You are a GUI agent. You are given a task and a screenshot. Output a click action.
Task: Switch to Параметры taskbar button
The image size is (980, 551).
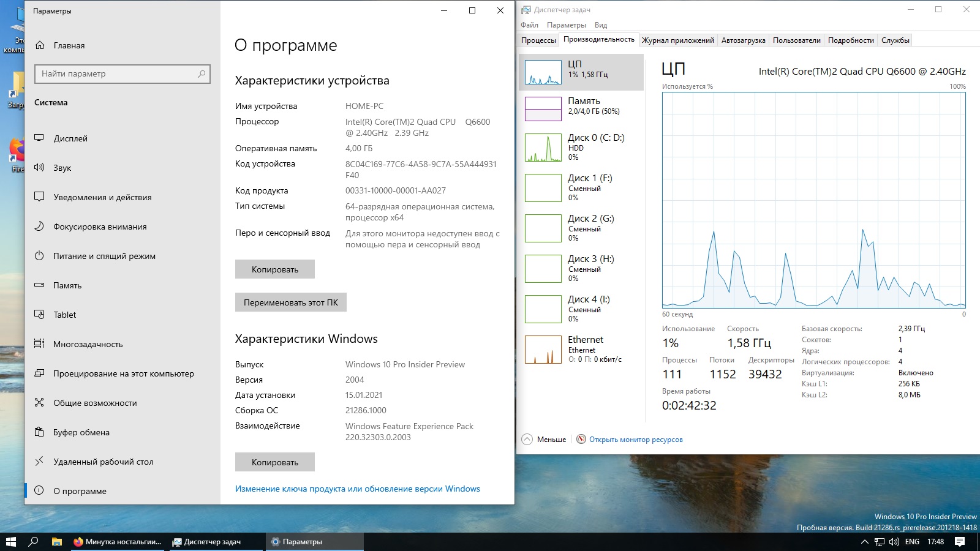click(x=315, y=542)
